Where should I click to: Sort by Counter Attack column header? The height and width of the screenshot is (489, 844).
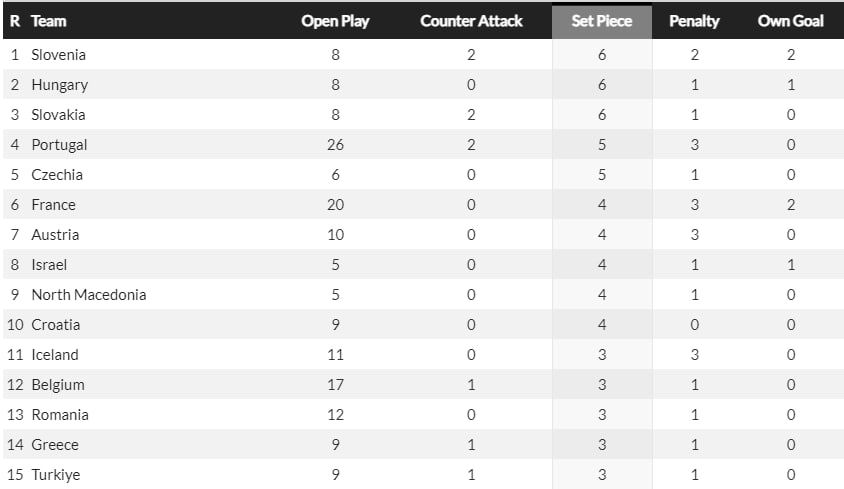point(471,21)
